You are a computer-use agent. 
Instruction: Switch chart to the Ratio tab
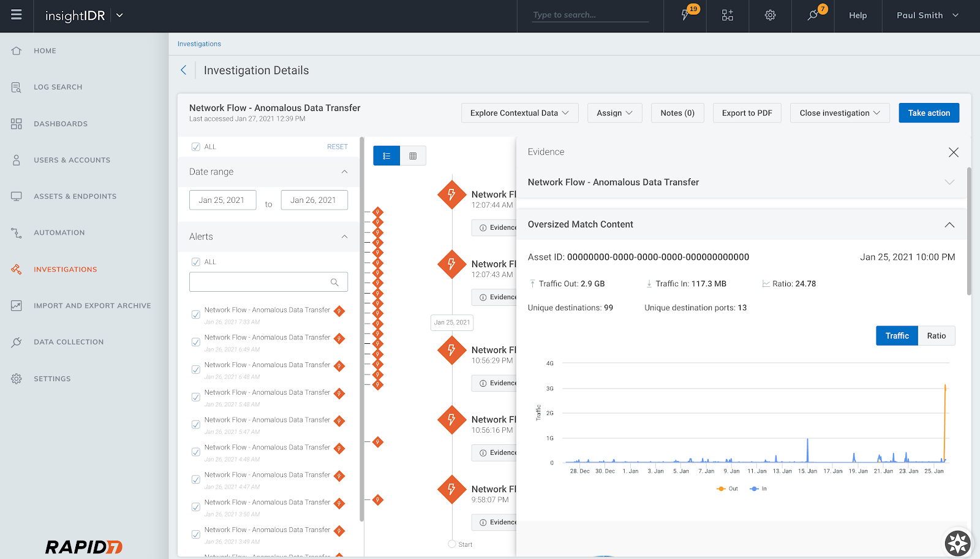tap(936, 336)
